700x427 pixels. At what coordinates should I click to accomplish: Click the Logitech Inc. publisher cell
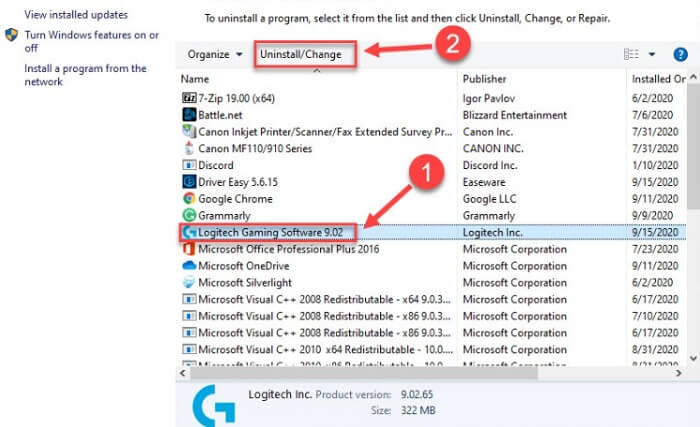point(492,232)
